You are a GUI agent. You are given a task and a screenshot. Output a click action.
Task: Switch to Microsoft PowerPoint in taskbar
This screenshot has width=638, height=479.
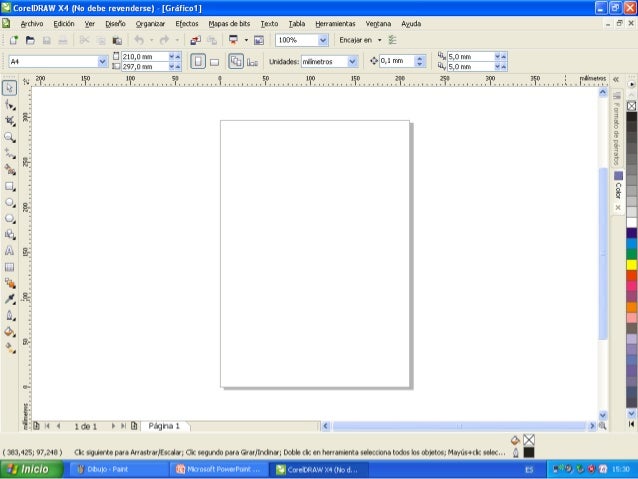(219, 469)
